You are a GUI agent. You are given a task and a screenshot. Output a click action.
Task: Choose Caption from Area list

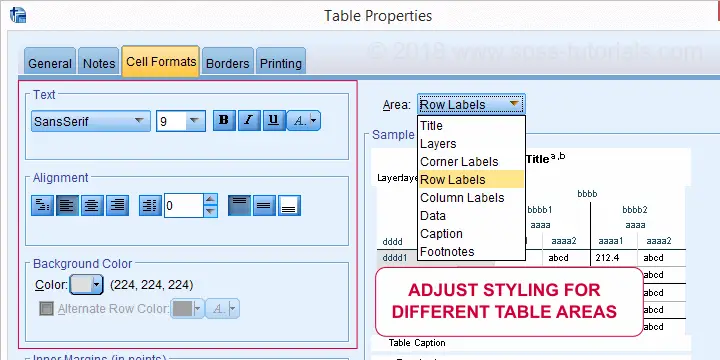pyautogui.click(x=472, y=233)
